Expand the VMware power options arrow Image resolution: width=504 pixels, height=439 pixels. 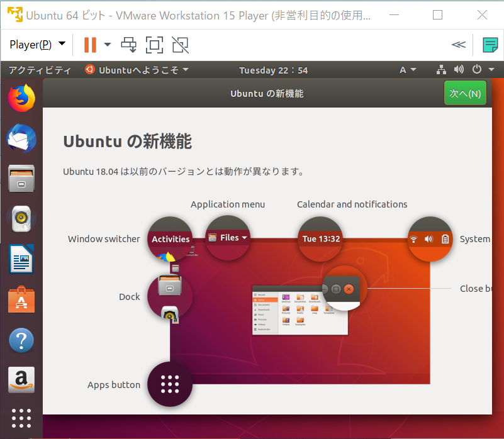108,45
